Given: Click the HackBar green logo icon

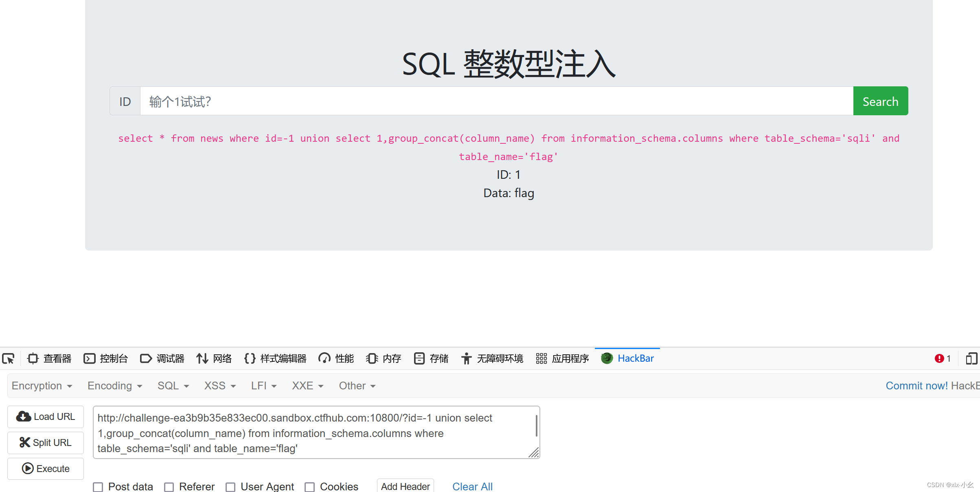Looking at the screenshot, I should click(x=607, y=358).
